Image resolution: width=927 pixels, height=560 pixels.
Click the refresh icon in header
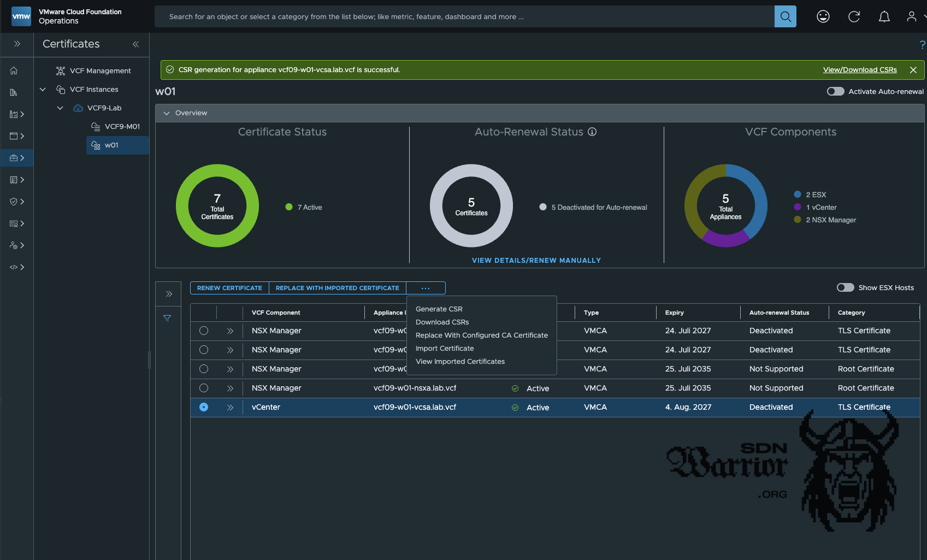pos(854,17)
